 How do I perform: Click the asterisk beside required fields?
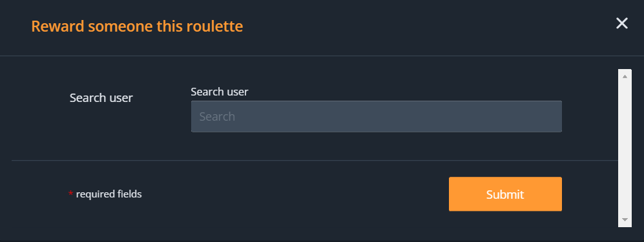(x=70, y=193)
